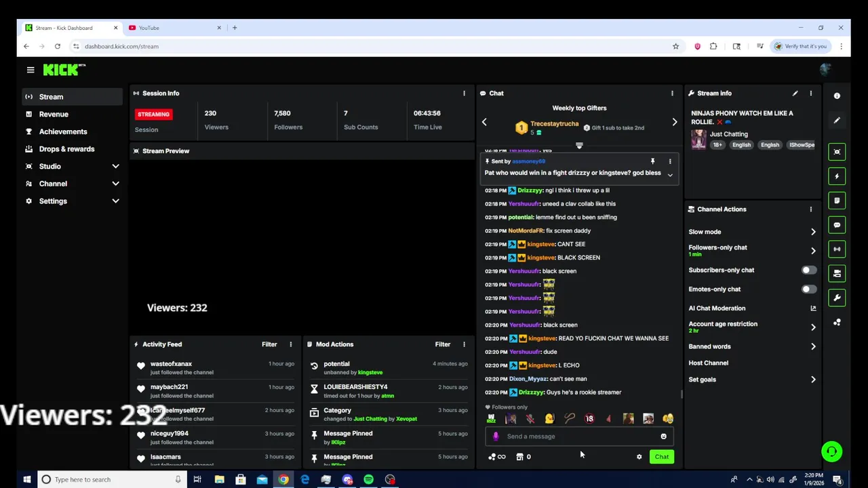This screenshot has width=868, height=488.
Task: Expand Channel section in sidebar
Action: click(x=115, y=184)
